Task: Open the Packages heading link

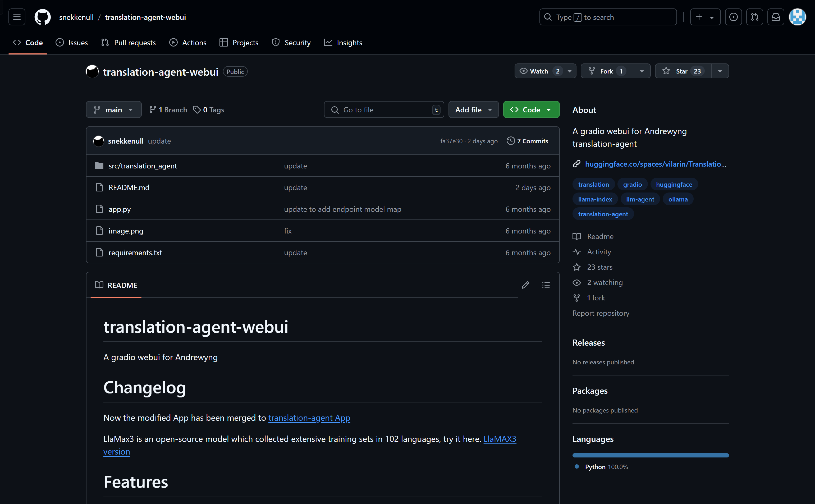Action: click(590, 391)
